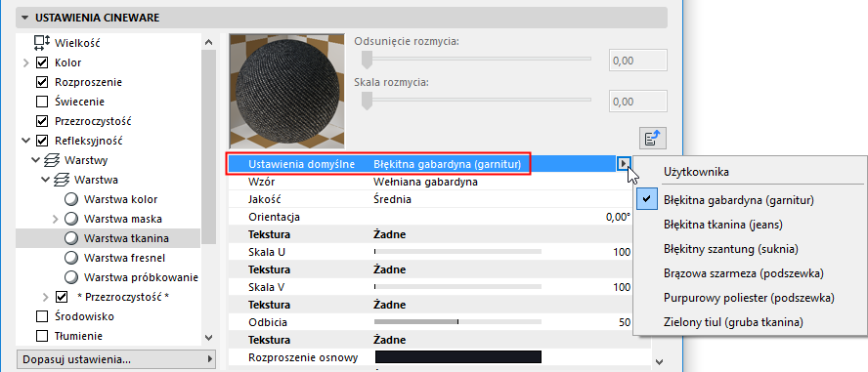Image resolution: width=868 pixels, height=372 pixels.
Task: Open the Ustawienia domyślne preset arrow
Action: point(624,164)
